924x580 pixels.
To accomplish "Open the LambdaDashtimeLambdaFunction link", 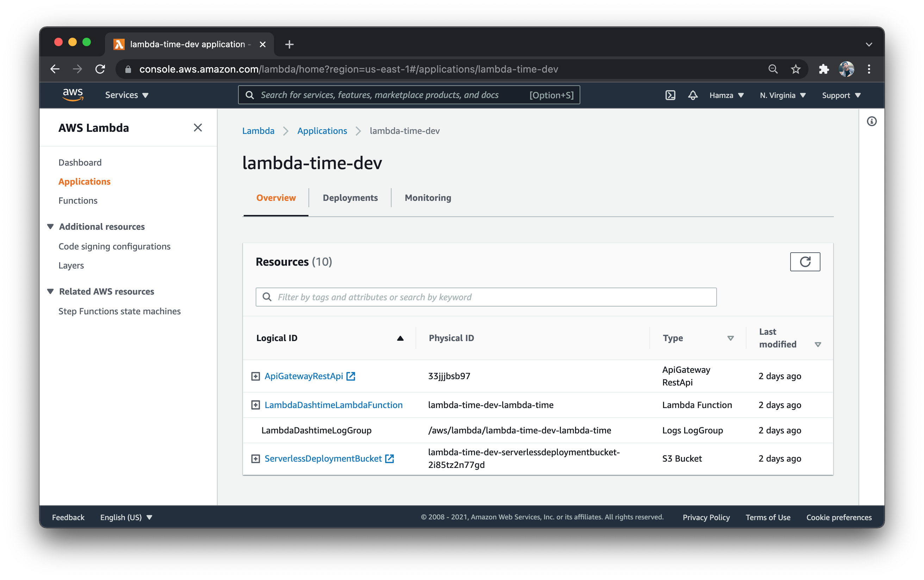I will tap(333, 405).
